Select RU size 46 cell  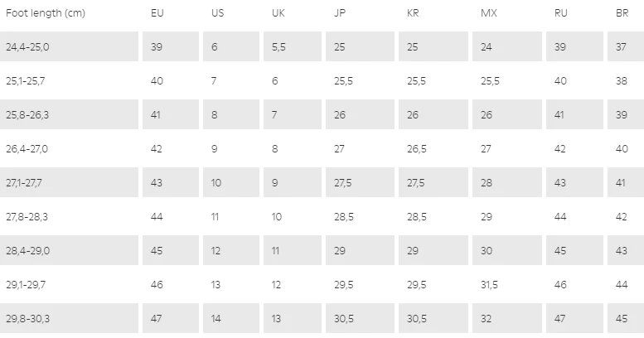(561, 284)
